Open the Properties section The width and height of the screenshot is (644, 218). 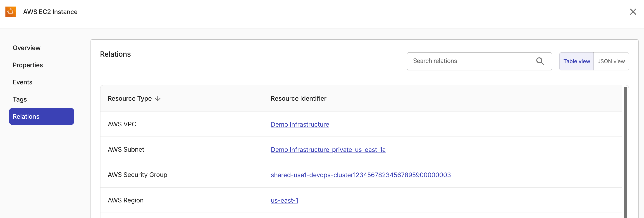(x=28, y=65)
